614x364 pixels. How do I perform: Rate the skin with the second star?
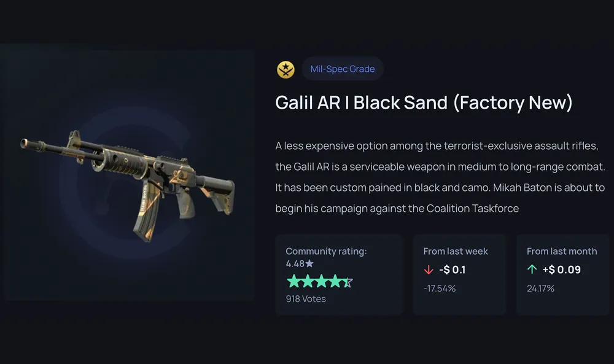coord(308,281)
